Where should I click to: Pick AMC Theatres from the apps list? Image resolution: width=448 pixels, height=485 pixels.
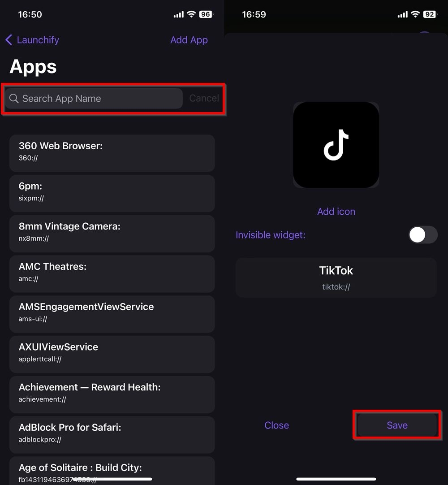pos(112,273)
